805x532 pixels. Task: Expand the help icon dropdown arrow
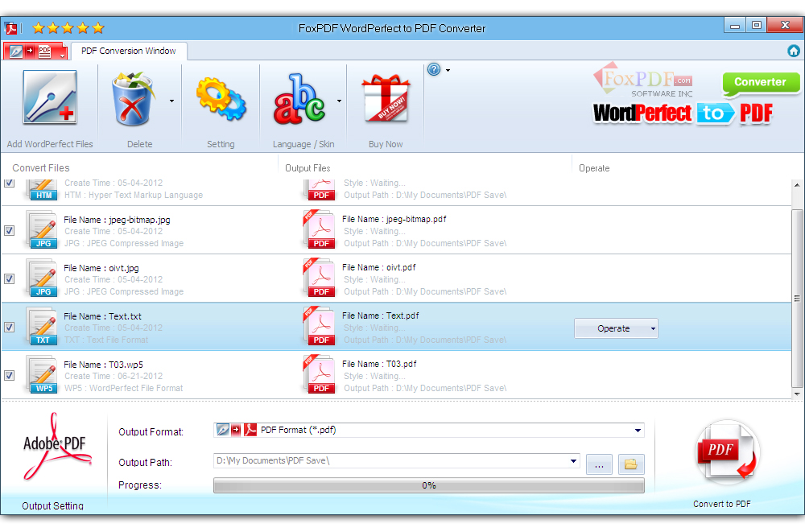point(448,70)
